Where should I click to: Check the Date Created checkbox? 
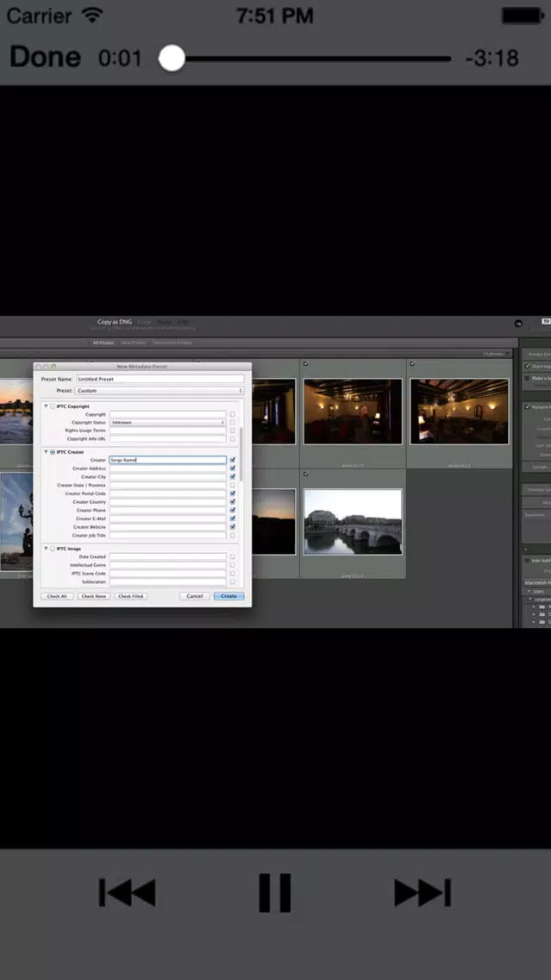(233, 556)
